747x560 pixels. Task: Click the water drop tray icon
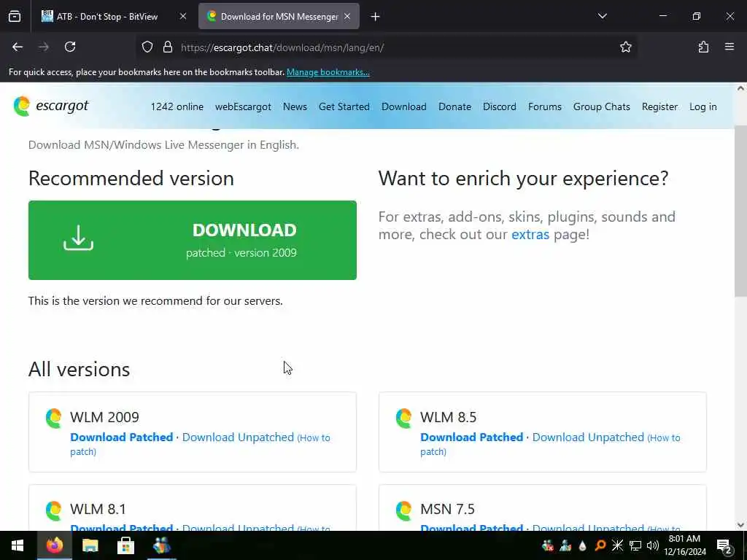tap(582, 545)
